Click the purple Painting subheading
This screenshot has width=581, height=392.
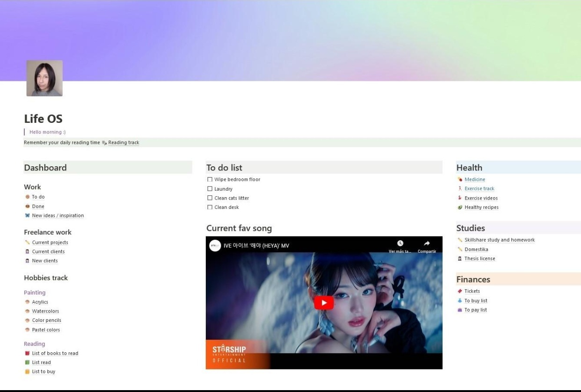[35, 293]
